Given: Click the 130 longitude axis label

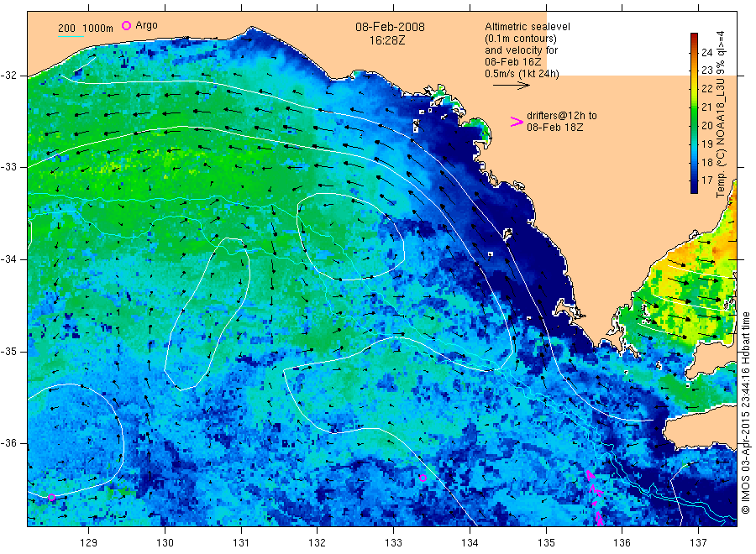Looking at the screenshot, I should (x=165, y=543).
